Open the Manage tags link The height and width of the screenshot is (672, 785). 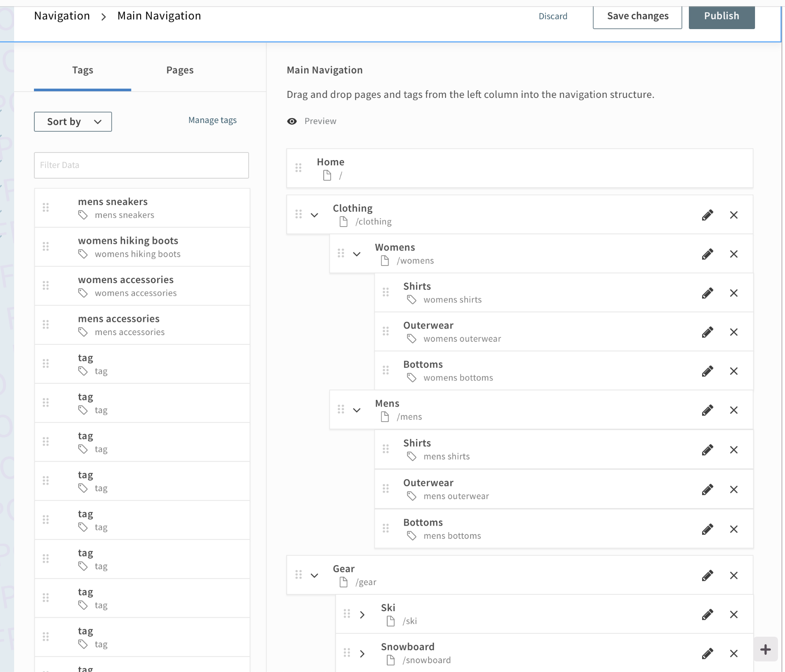pos(212,120)
